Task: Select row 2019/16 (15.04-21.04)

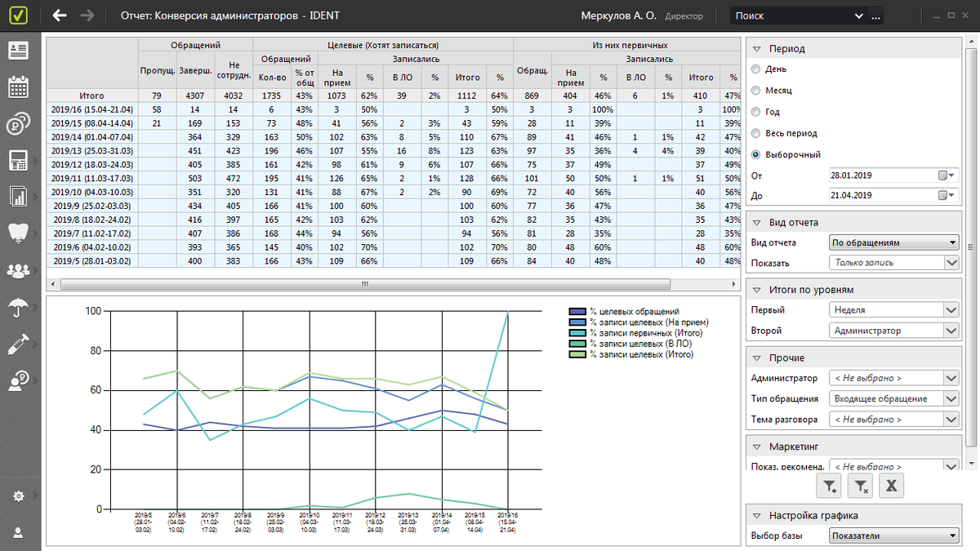Action: point(91,109)
